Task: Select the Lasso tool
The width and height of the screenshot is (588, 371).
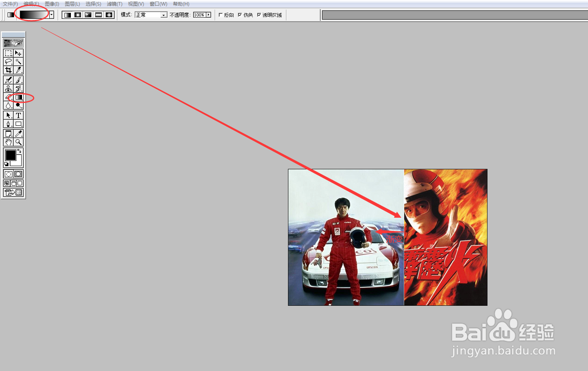Action: point(8,62)
